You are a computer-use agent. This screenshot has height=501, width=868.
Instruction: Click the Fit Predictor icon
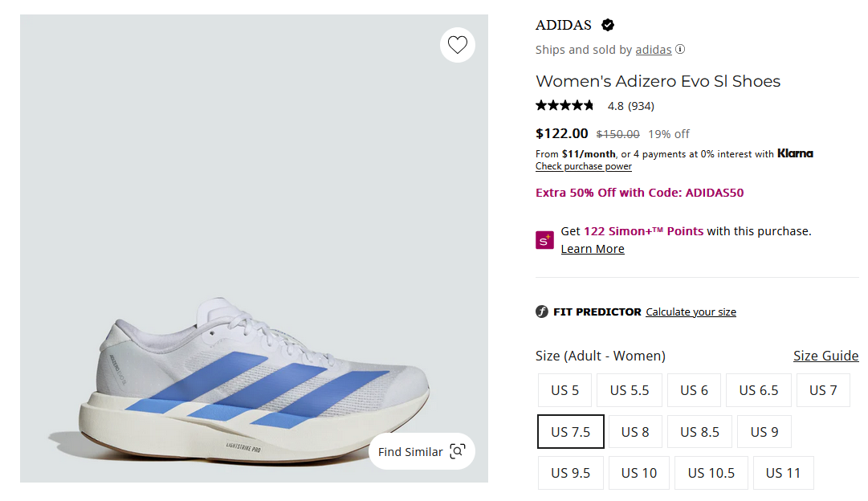tap(542, 312)
